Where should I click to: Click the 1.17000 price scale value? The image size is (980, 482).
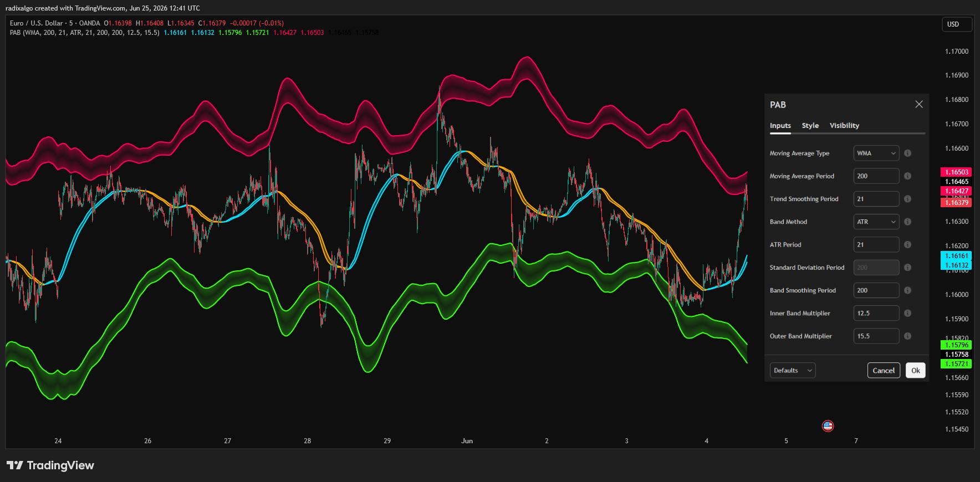click(x=957, y=52)
